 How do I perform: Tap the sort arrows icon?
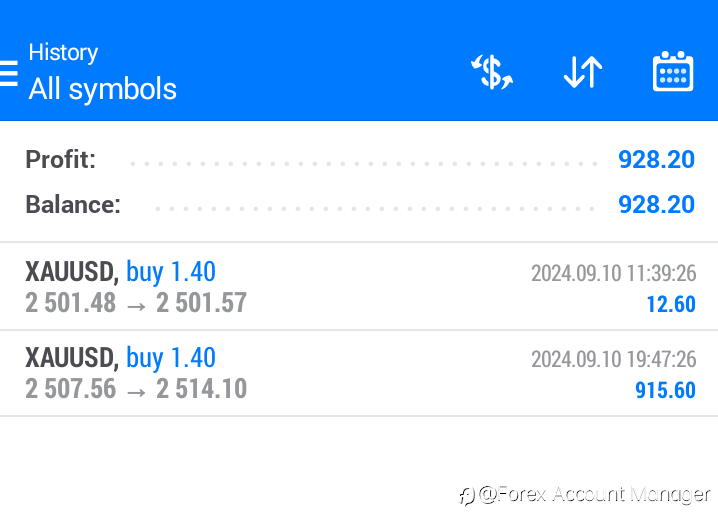pos(582,72)
